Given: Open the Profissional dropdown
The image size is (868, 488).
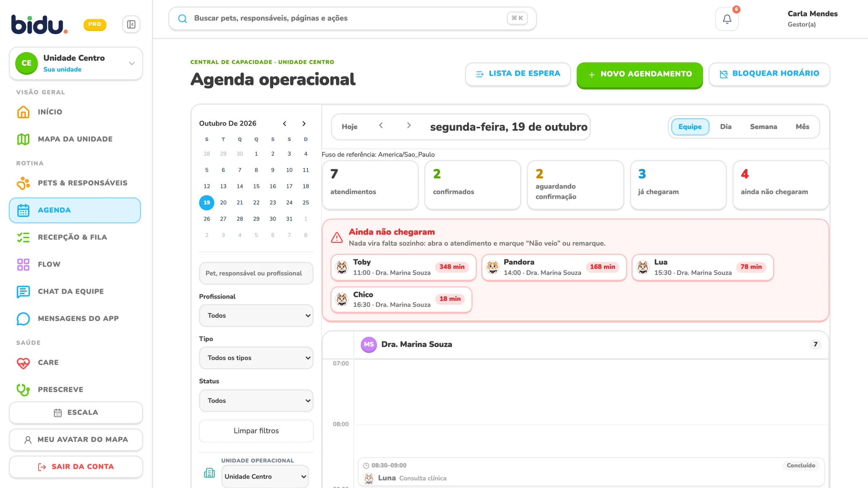Looking at the screenshot, I should tap(256, 316).
